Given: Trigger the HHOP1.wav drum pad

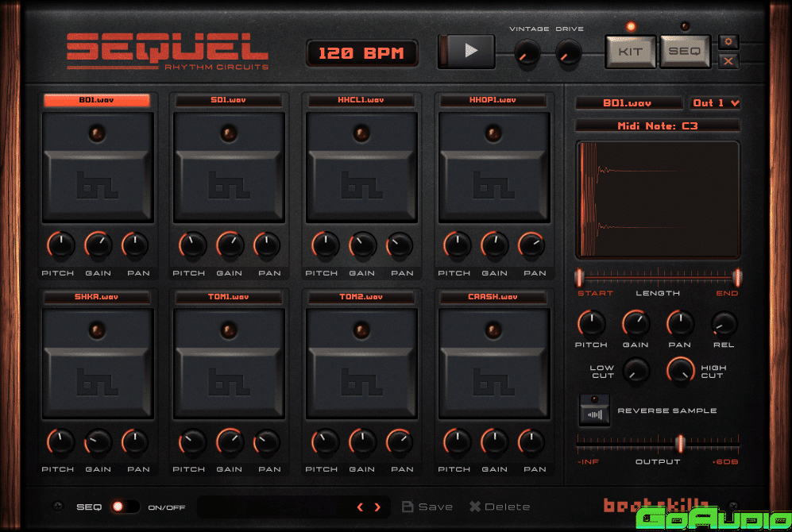Looking at the screenshot, I should 494,167.
